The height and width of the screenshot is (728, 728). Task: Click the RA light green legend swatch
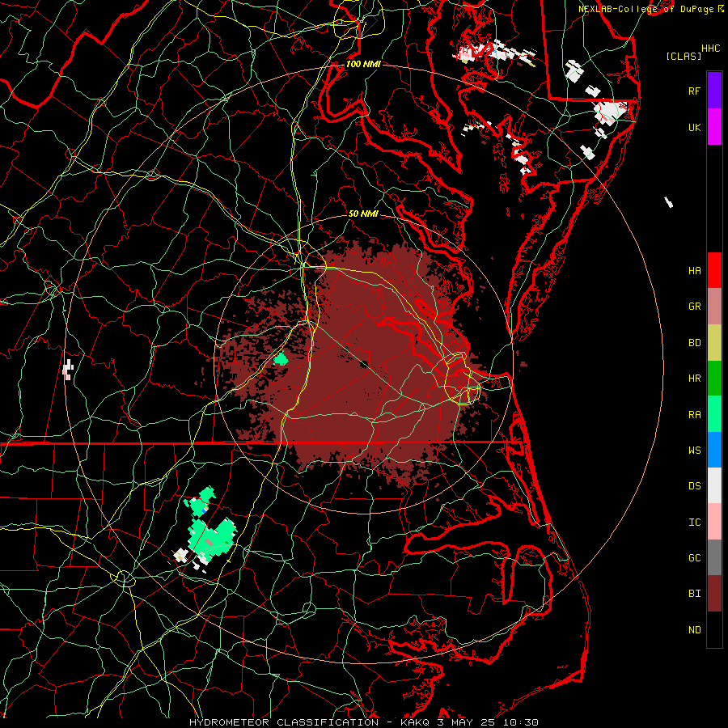click(714, 414)
